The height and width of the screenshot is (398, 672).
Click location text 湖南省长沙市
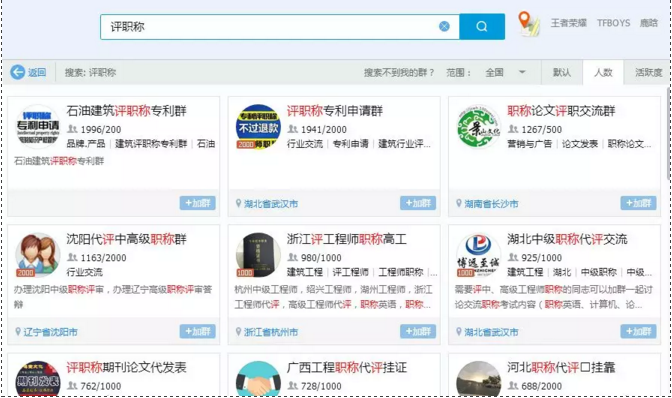point(491,203)
